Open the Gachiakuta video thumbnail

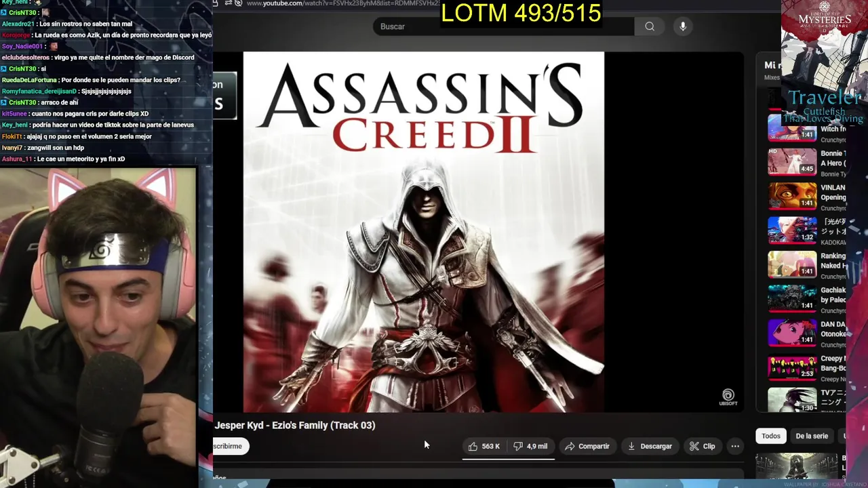(x=792, y=298)
